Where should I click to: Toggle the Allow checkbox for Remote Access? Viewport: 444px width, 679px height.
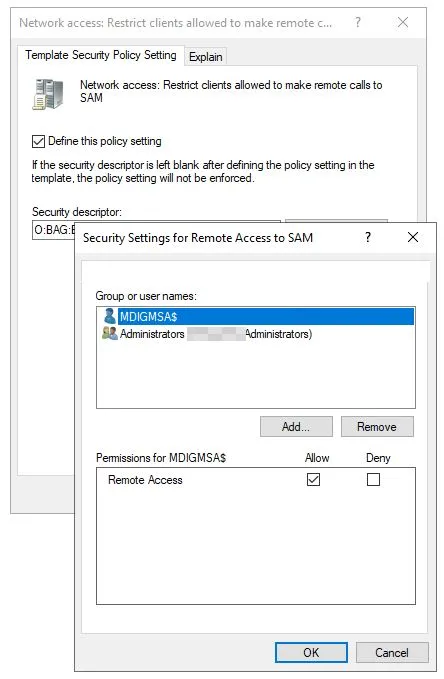(313, 479)
